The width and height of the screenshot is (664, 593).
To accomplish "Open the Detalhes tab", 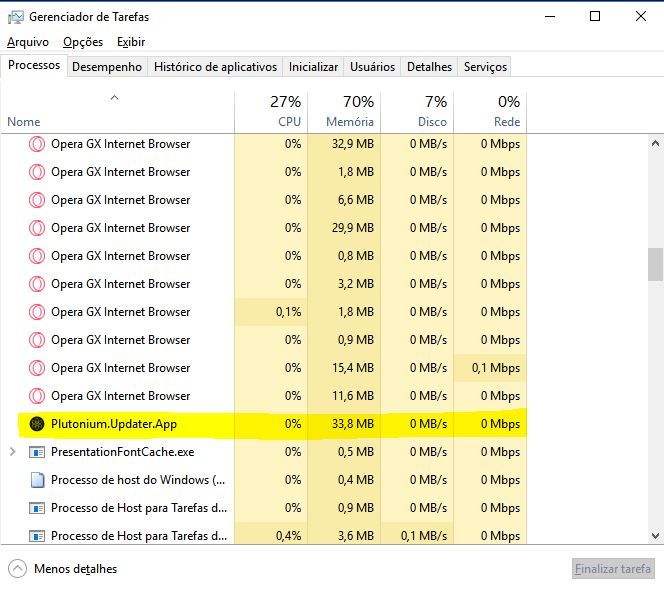I will tap(429, 67).
